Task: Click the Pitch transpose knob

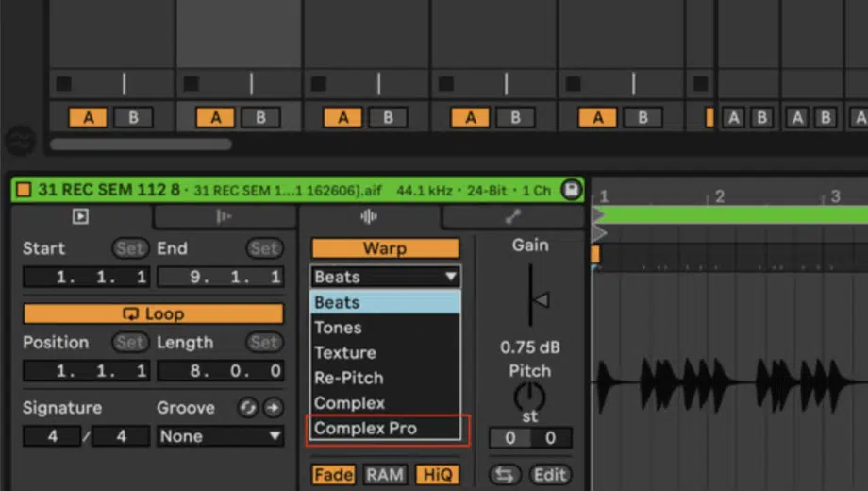Action: (x=530, y=397)
